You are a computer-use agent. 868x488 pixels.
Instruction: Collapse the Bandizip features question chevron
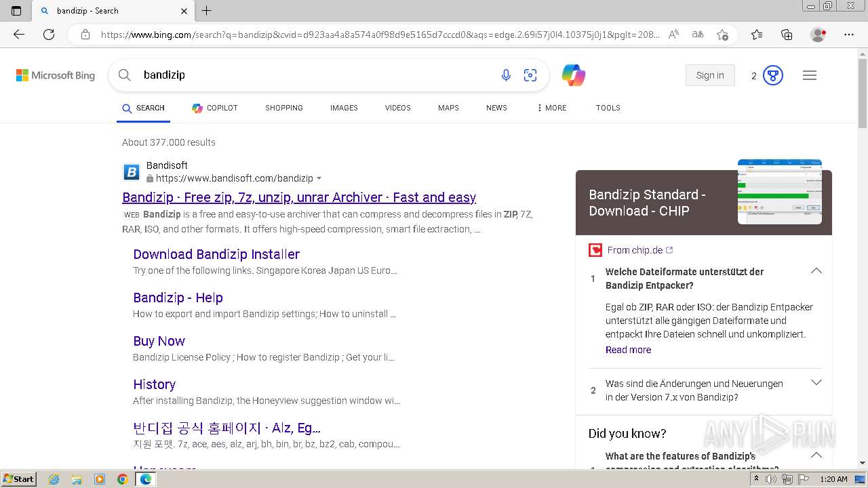click(x=816, y=455)
